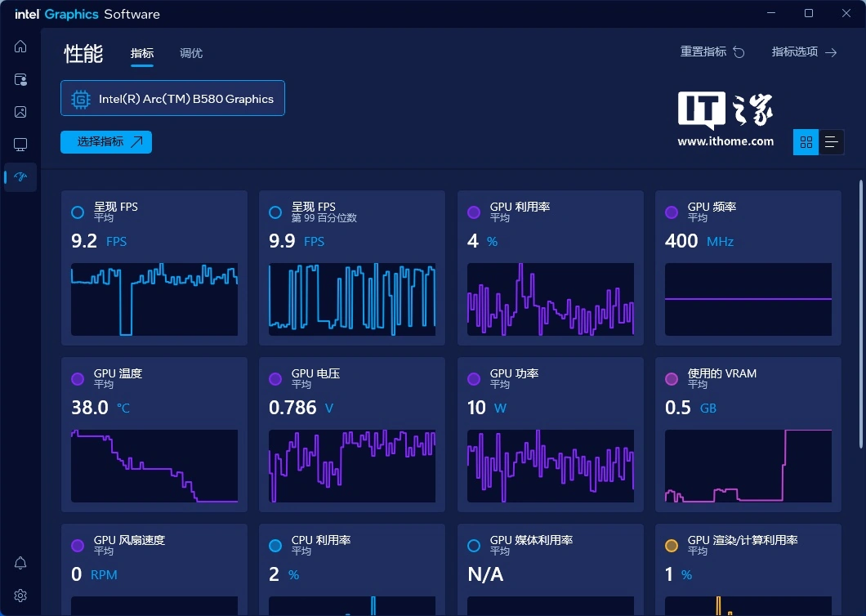This screenshot has width=866, height=616.
Task: Toggle the GPU 利用率 metric circle
Action: pyautogui.click(x=474, y=212)
